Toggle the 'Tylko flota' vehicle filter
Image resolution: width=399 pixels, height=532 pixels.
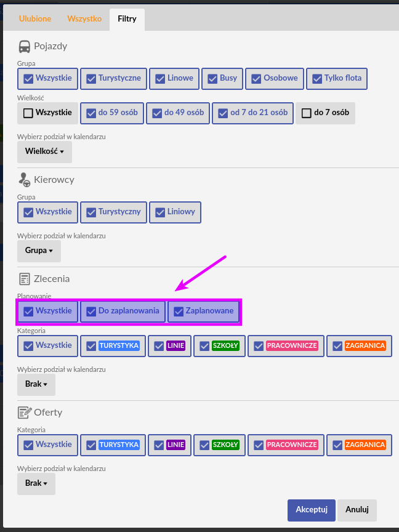click(x=337, y=78)
